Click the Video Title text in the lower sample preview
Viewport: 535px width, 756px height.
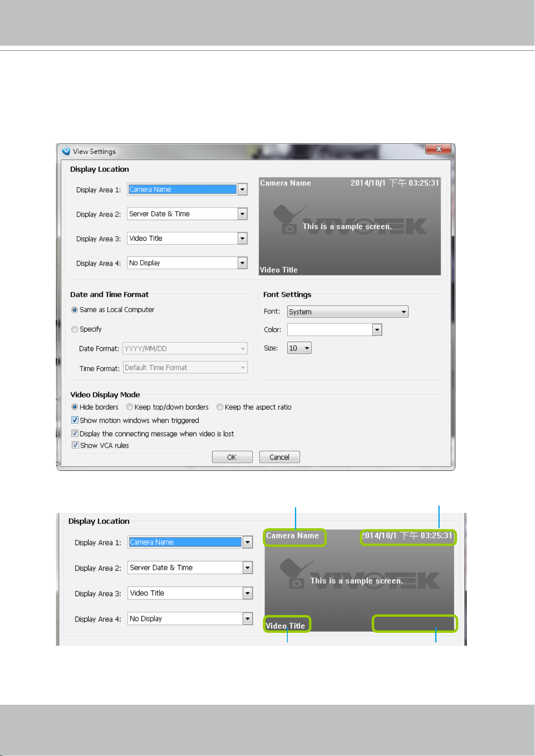point(285,626)
